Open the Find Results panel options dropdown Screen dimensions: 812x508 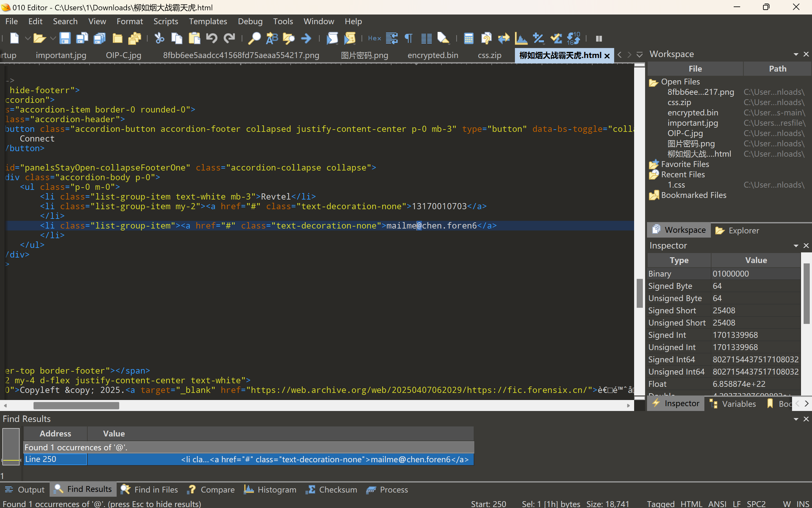796,419
